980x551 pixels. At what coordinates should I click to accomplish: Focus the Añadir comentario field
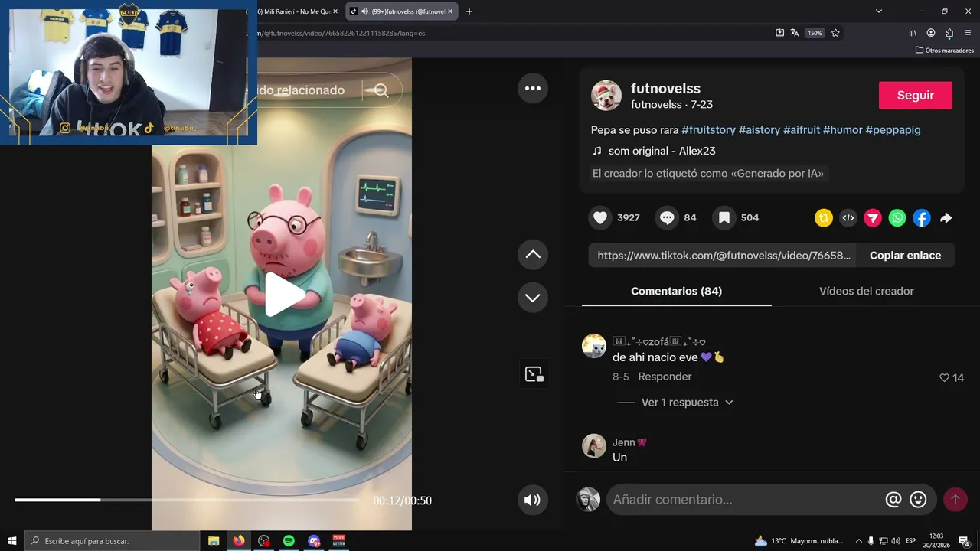pos(746,500)
